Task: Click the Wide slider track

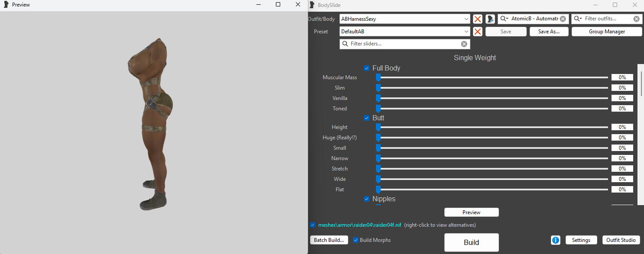Action: [x=492, y=179]
